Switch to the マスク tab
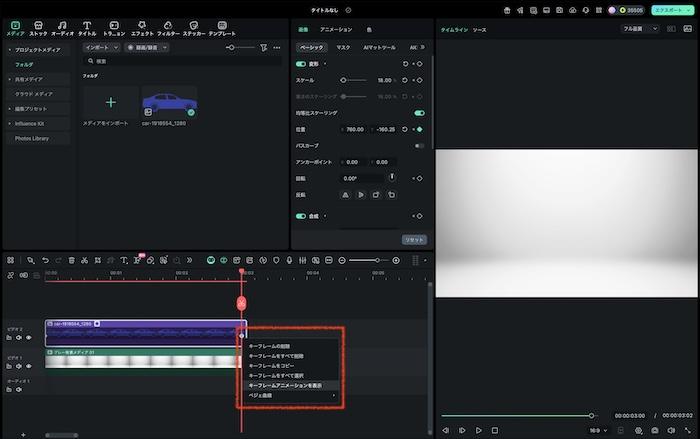 343,47
